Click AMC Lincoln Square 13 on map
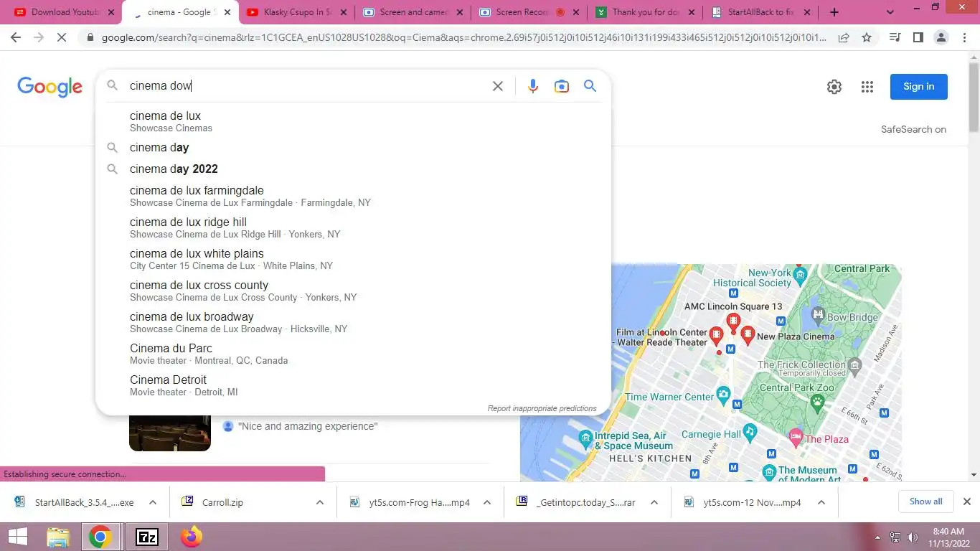Viewport: 980px width, 551px height. (733, 306)
